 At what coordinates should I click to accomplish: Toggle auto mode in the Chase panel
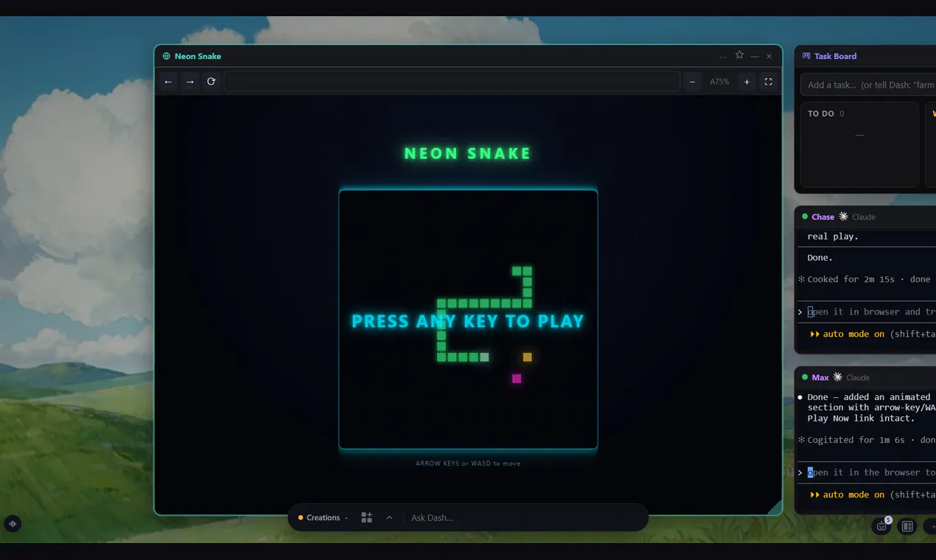(x=847, y=334)
